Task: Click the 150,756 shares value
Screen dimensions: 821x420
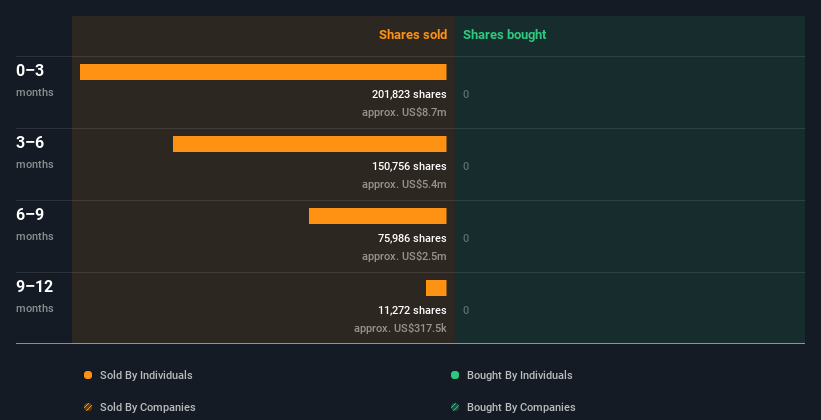Action: (x=409, y=167)
